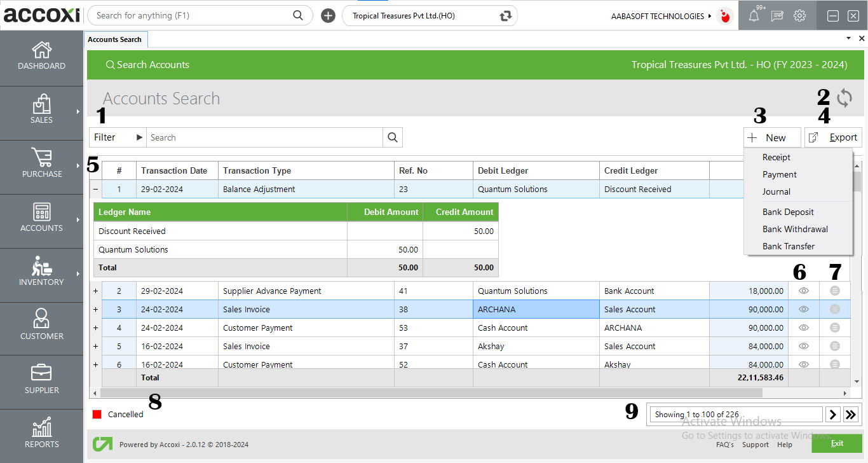The image size is (868, 463).
Task: Select Journal from the New dropdown menu
Action: pyautogui.click(x=776, y=191)
